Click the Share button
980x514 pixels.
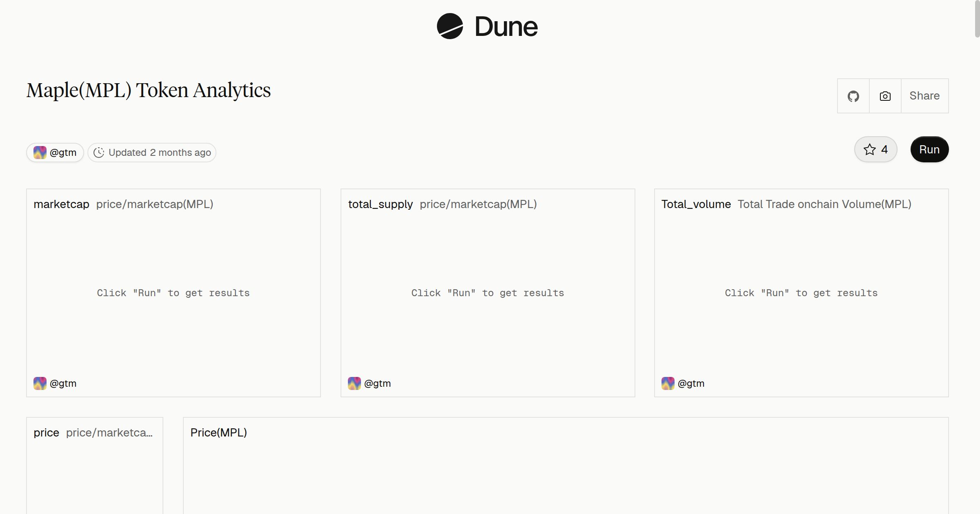(x=924, y=96)
